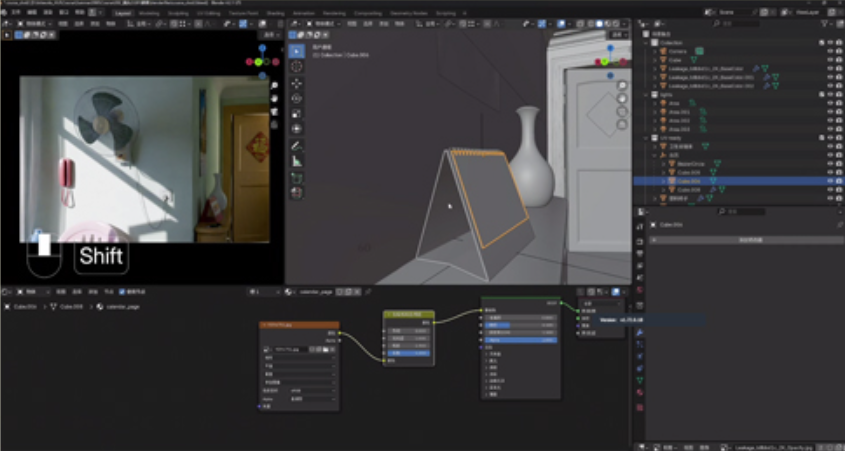Click zoom magnifier gizmo in left camera viewport
The image size is (845, 451).
coord(274,86)
